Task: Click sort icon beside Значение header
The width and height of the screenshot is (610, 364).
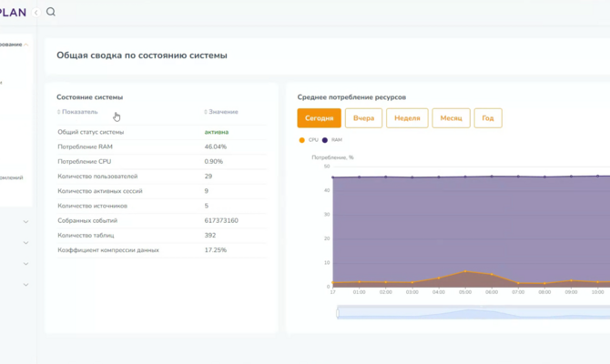Action: coord(206,112)
